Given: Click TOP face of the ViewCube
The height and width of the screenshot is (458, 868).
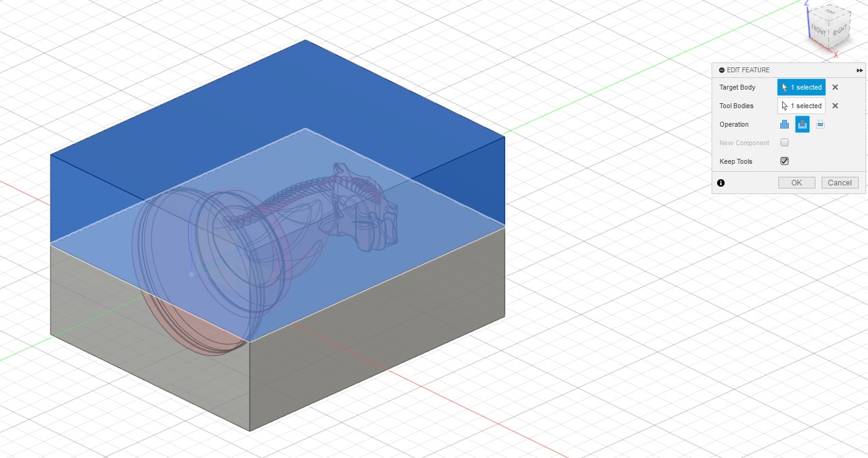Looking at the screenshot, I should click(830, 12).
